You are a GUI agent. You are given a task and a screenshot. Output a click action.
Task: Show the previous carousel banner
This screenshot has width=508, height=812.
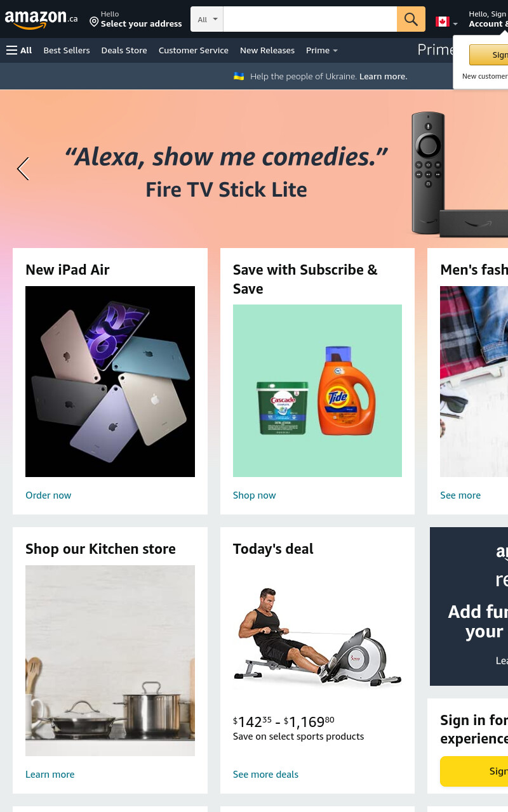tap(23, 169)
